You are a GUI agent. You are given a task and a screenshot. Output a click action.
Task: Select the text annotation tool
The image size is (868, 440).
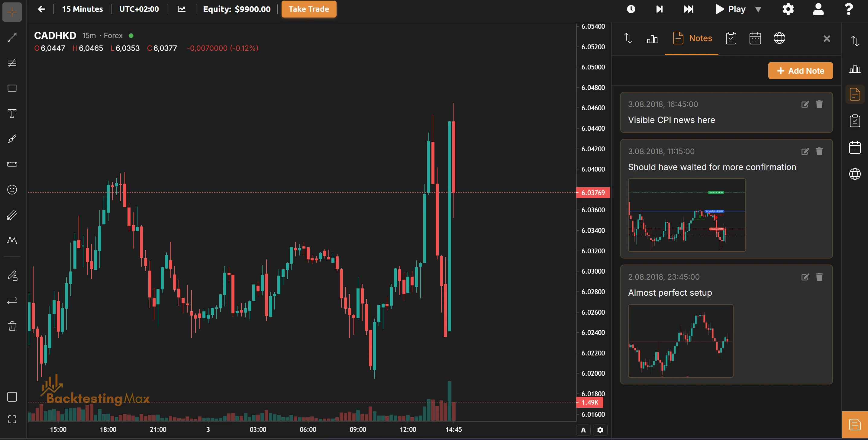pyautogui.click(x=12, y=114)
